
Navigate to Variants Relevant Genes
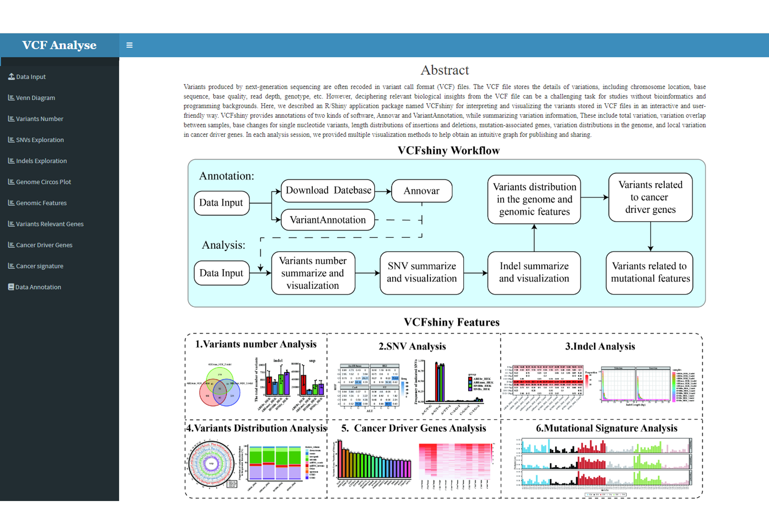pyautogui.click(x=59, y=224)
